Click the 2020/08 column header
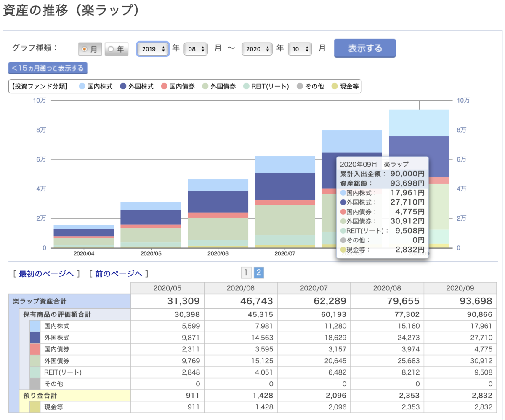 pyautogui.click(x=387, y=288)
